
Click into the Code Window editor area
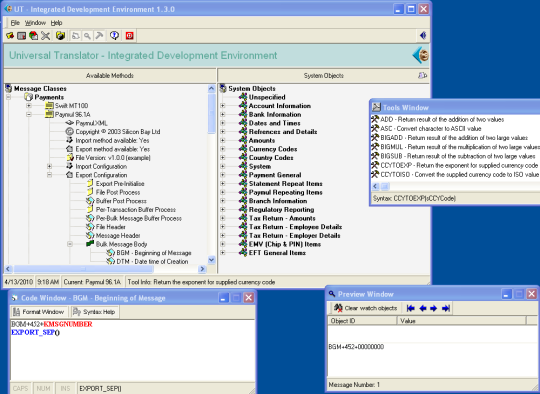point(133,350)
